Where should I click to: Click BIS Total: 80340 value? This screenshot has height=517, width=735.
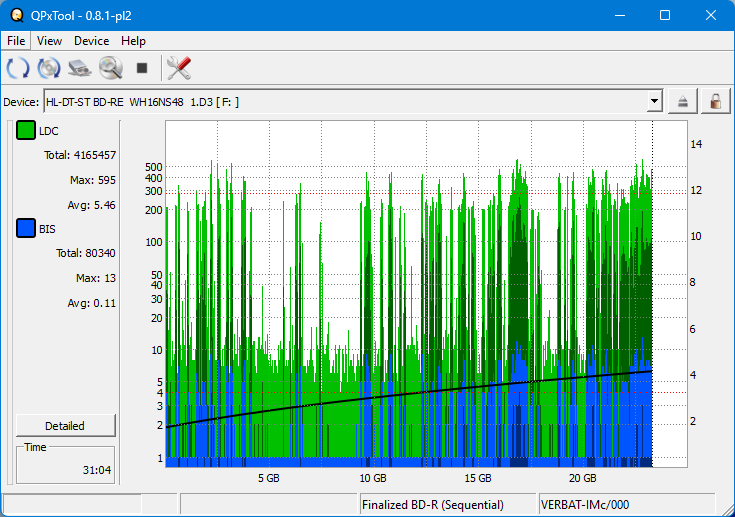(x=85, y=253)
